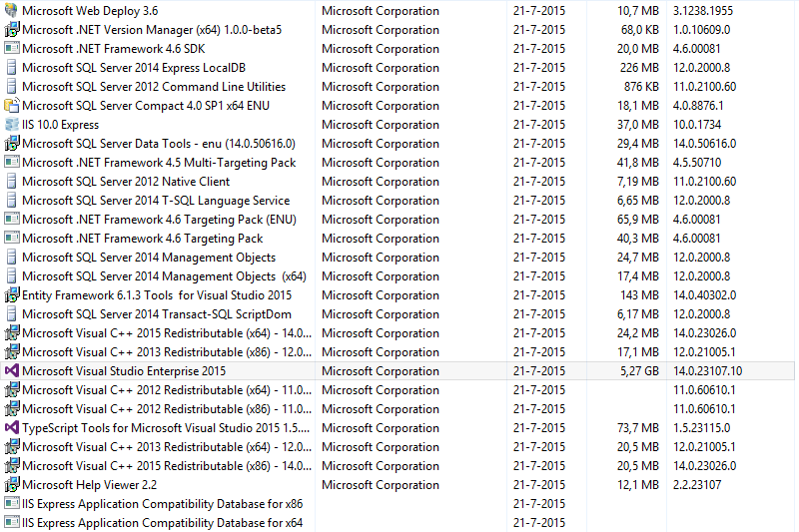Click the Visual Studio Enterprise 2015 icon

click(x=12, y=371)
